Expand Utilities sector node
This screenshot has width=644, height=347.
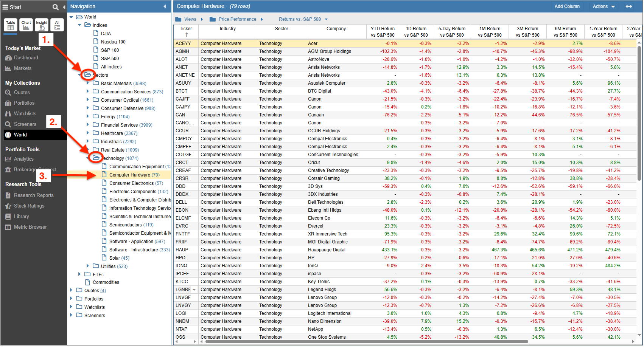pos(88,266)
